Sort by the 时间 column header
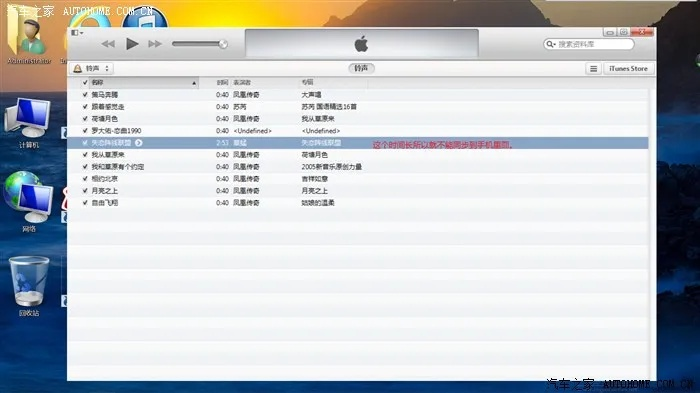This screenshot has height=393, width=700. coord(222,83)
